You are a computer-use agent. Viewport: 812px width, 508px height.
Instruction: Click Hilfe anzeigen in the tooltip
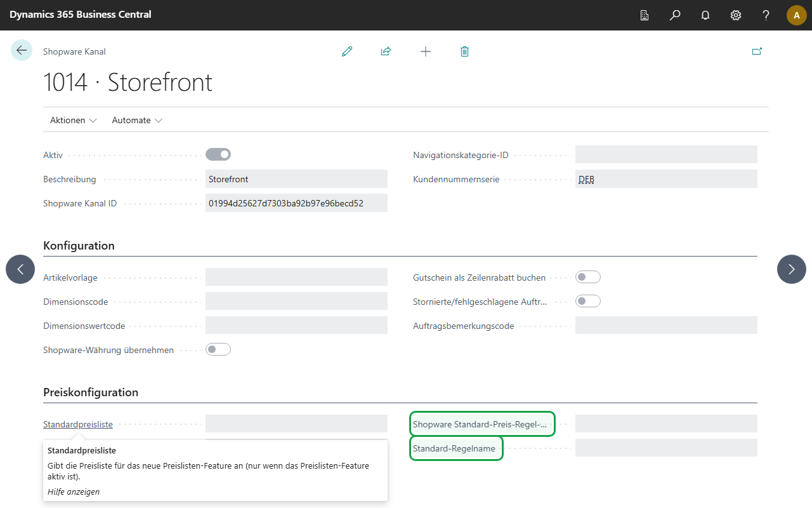coord(74,491)
